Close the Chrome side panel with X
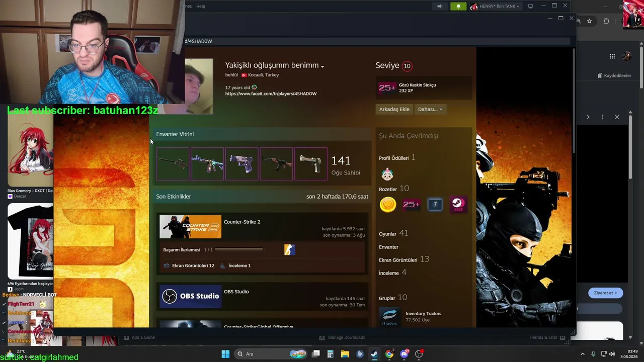The image size is (644, 362). (617, 117)
